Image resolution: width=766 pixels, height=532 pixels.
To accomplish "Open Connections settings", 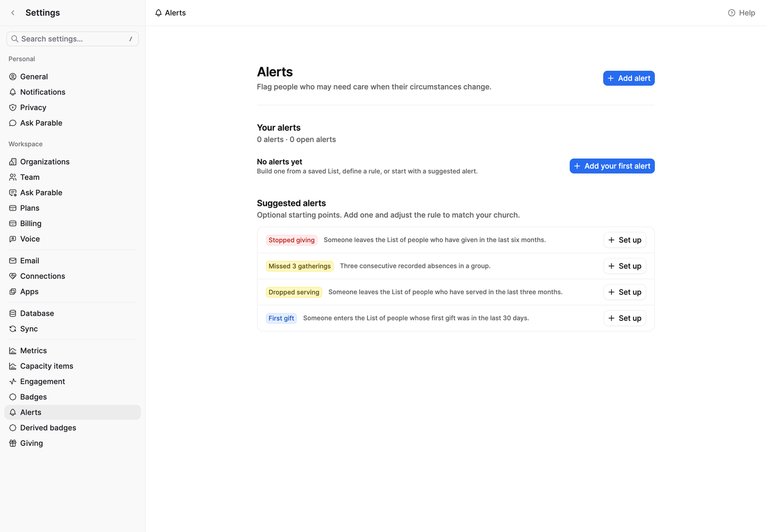I will [72, 276].
